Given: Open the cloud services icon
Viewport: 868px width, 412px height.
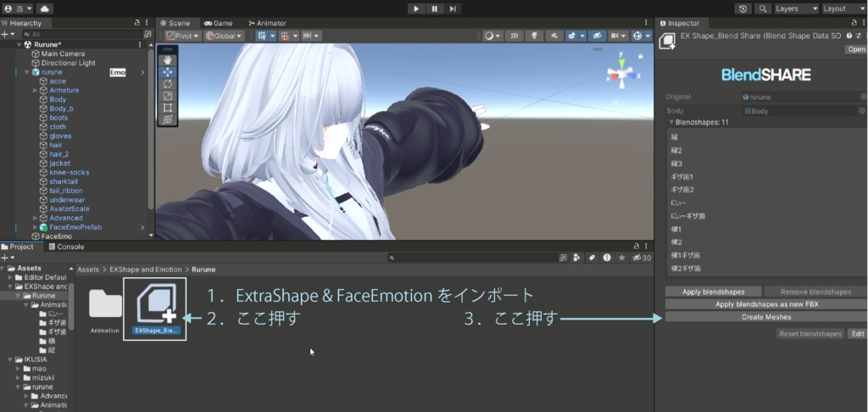Looking at the screenshot, I should 44,8.
